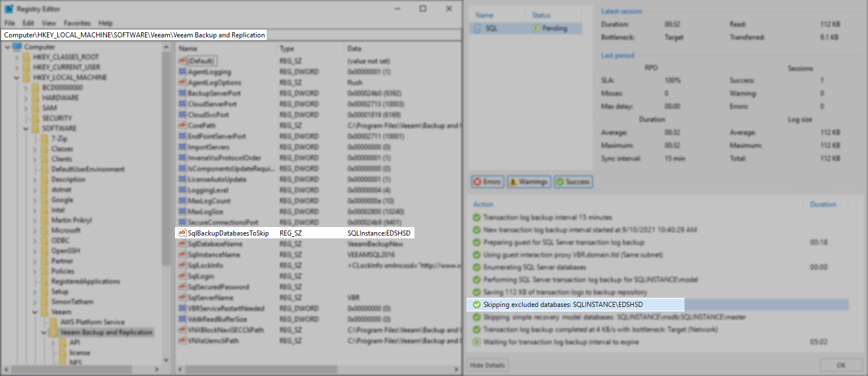Click the SqlDatabaseName string icon
Image resolution: width=868 pixels, height=376 pixels.
click(x=182, y=244)
